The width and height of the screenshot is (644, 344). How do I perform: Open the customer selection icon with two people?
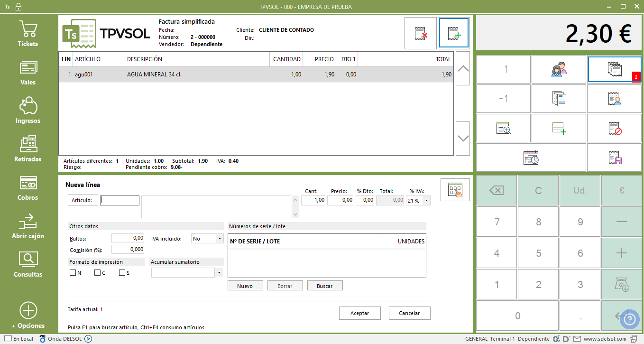(559, 69)
